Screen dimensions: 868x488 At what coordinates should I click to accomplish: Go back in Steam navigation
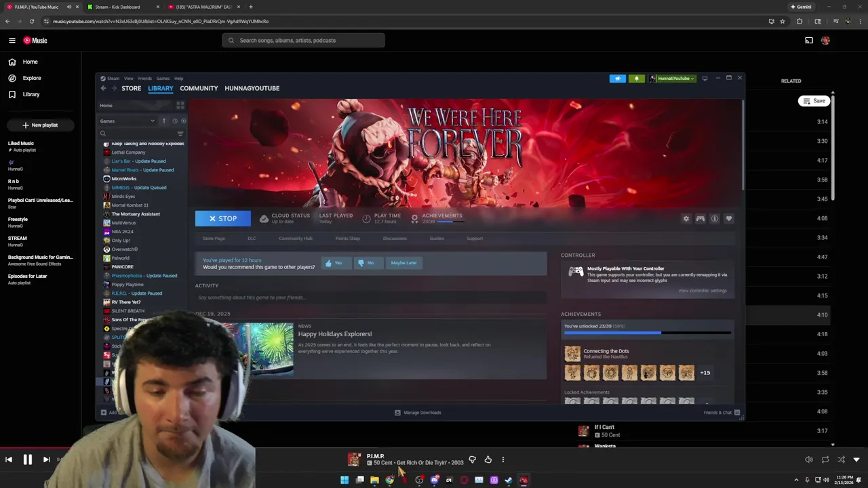pyautogui.click(x=104, y=88)
